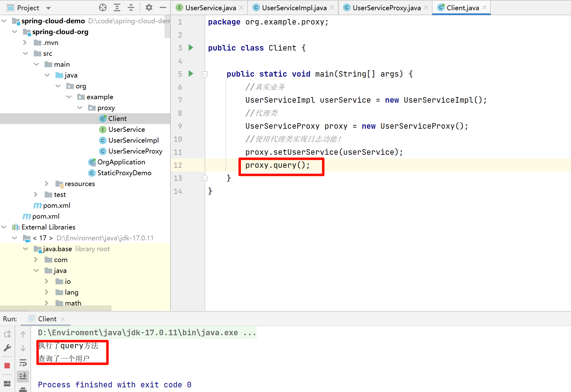
Task: Place cursor on proxy.query() line
Action: tap(278, 165)
